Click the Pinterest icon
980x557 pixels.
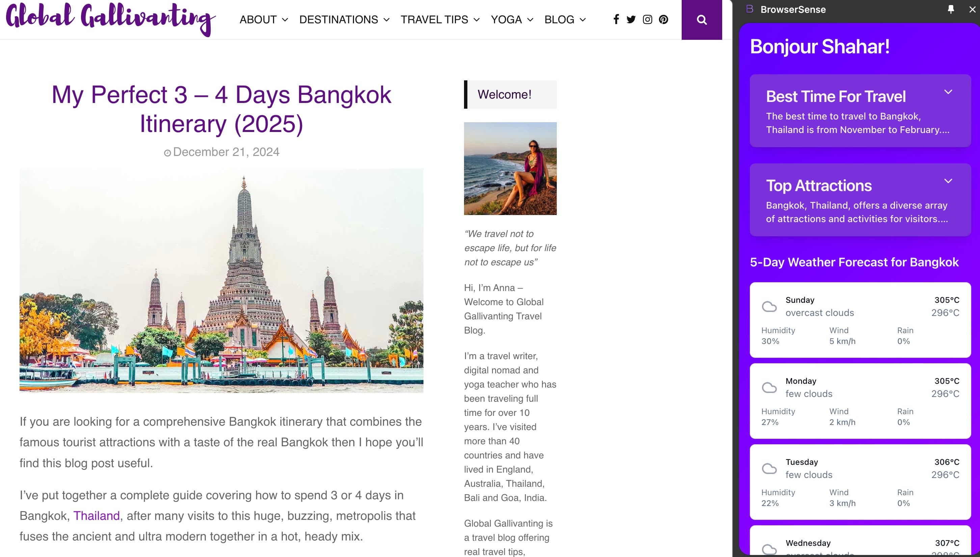[663, 19]
